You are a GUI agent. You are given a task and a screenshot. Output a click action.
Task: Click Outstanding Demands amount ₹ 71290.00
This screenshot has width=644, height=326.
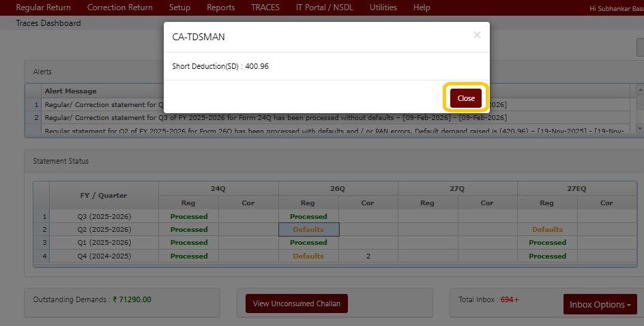click(132, 299)
